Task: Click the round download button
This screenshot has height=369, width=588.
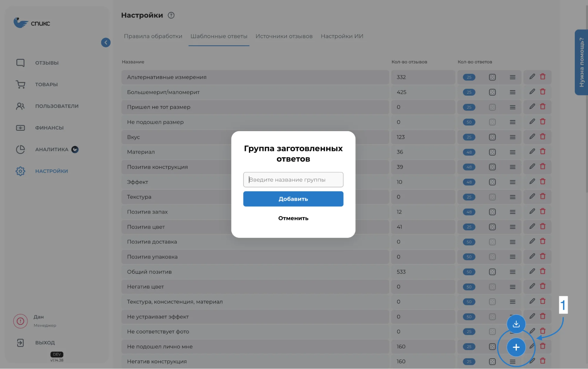Action: click(516, 324)
